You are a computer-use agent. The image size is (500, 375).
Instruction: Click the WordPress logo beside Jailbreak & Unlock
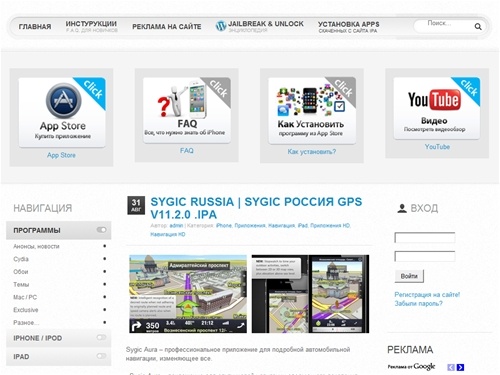221,26
